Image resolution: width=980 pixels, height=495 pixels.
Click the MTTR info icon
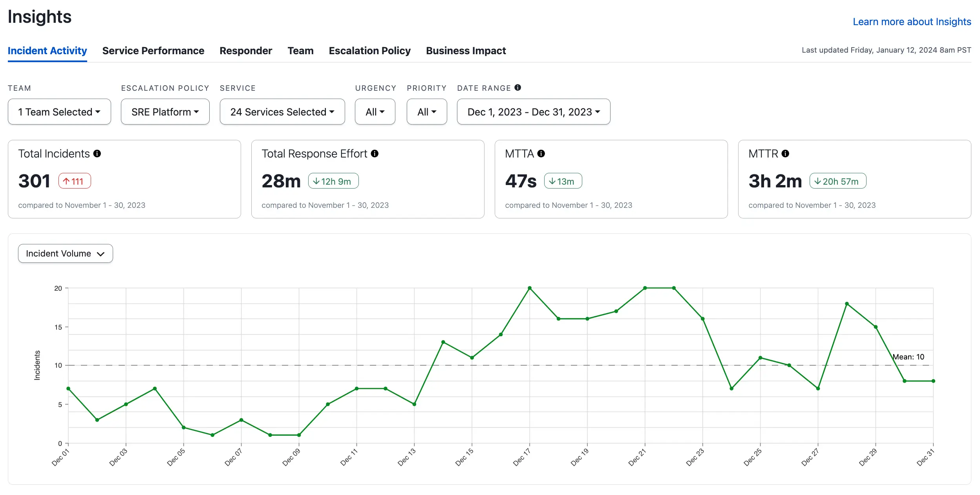(x=785, y=154)
